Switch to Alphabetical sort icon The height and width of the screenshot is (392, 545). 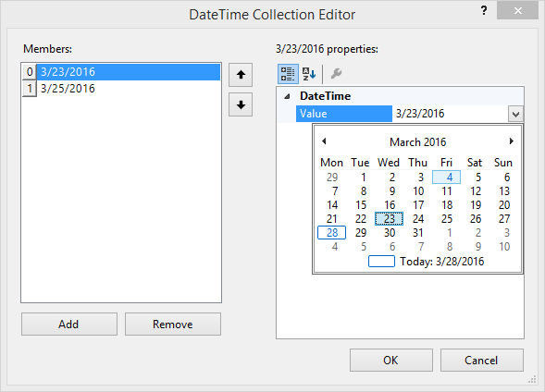pos(309,74)
